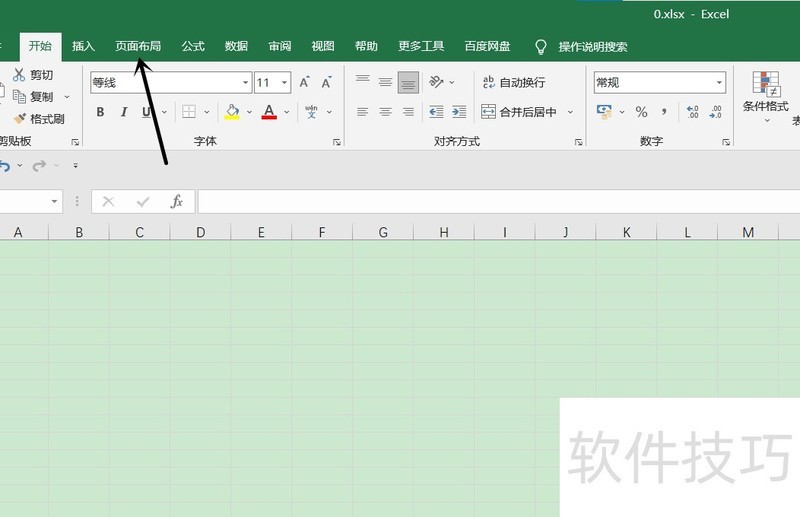
Task: Click the formula bar Cancel X
Action: click(x=108, y=202)
